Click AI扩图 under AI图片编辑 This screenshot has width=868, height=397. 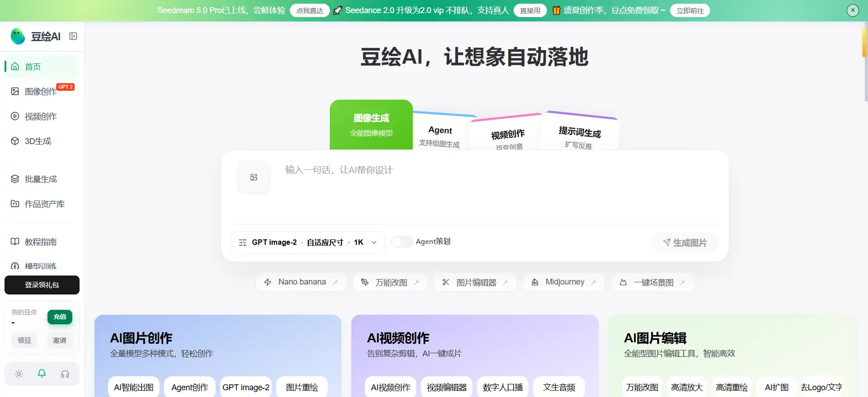777,387
